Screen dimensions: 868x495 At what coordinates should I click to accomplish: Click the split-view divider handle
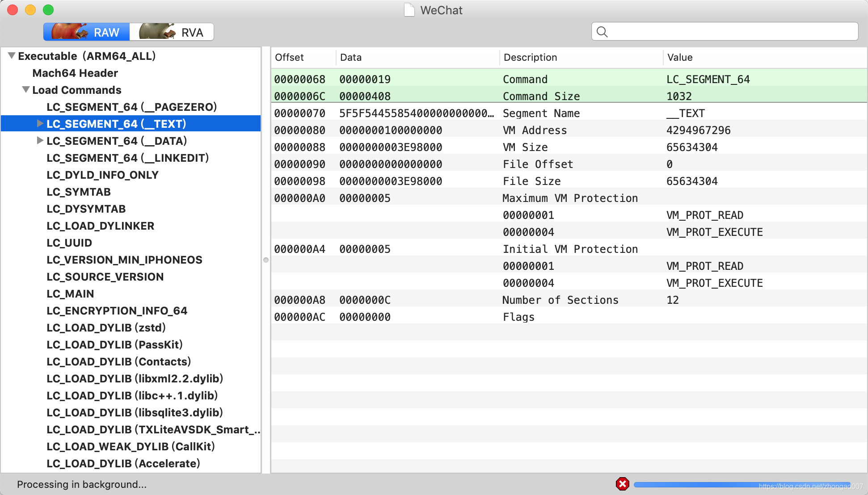pyautogui.click(x=266, y=260)
